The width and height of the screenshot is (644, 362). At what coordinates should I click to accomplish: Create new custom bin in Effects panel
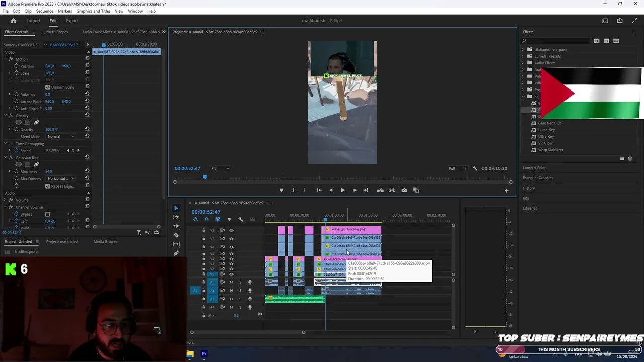[622, 159]
